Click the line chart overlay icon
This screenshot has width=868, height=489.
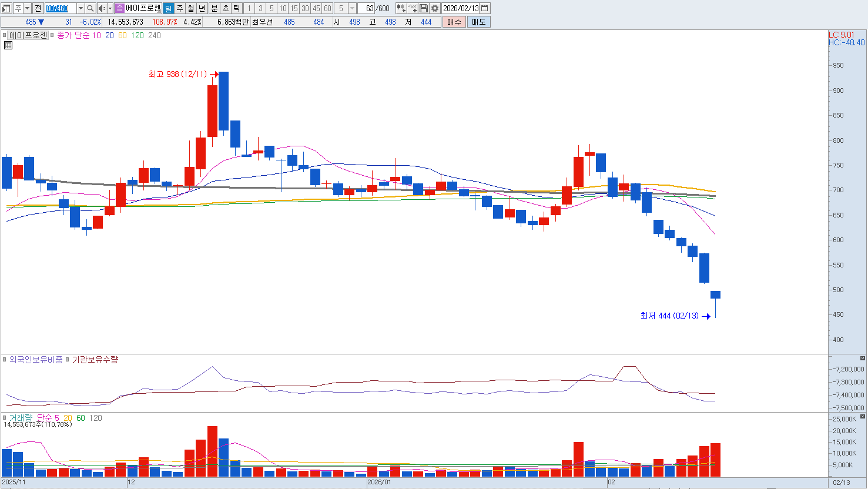pos(413,8)
